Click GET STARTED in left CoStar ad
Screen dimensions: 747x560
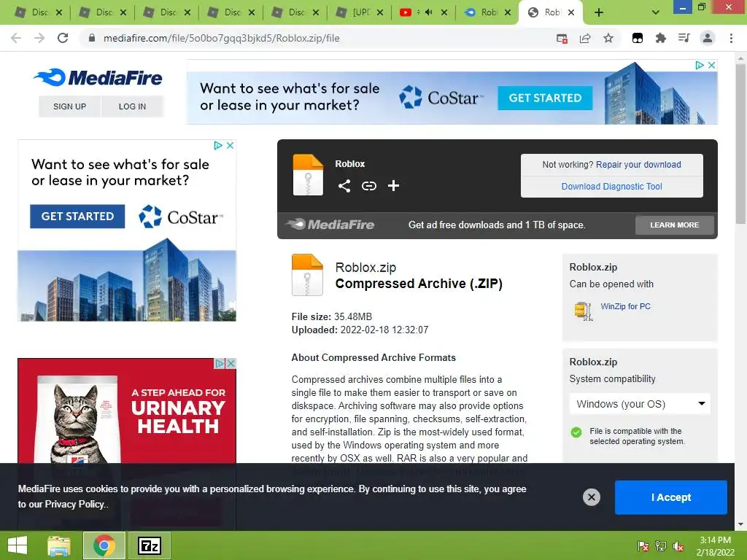tap(77, 216)
